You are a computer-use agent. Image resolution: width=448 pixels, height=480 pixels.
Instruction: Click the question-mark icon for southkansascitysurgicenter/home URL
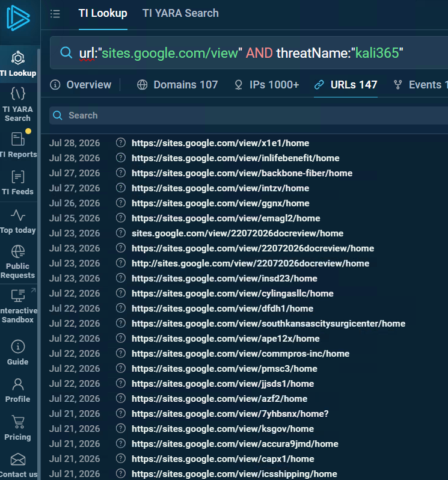tap(121, 323)
